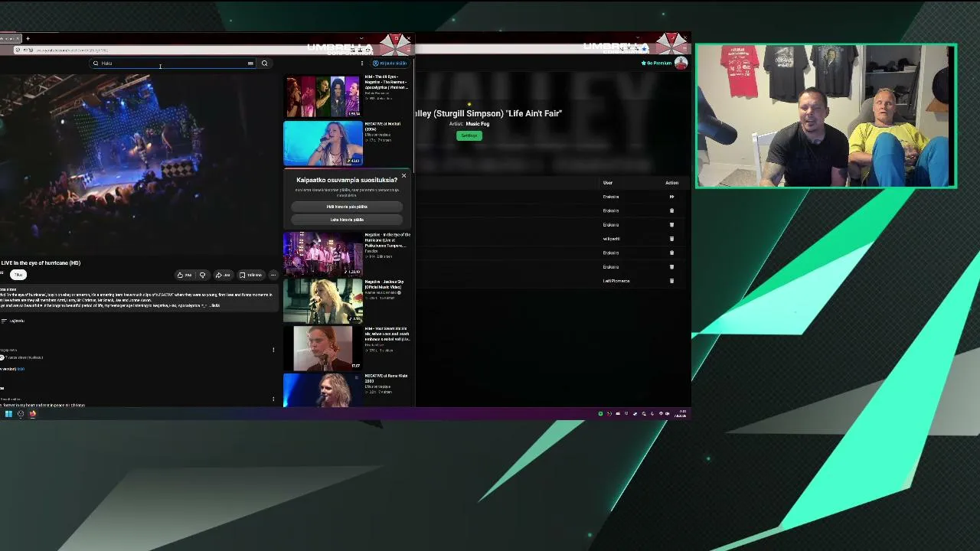Click the skip-forward icon in Action column

pyautogui.click(x=671, y=197)
